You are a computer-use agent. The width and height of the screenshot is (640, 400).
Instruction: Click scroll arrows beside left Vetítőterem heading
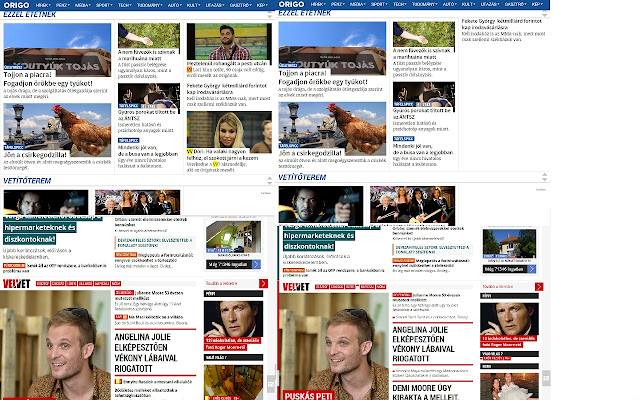[268, 179]
